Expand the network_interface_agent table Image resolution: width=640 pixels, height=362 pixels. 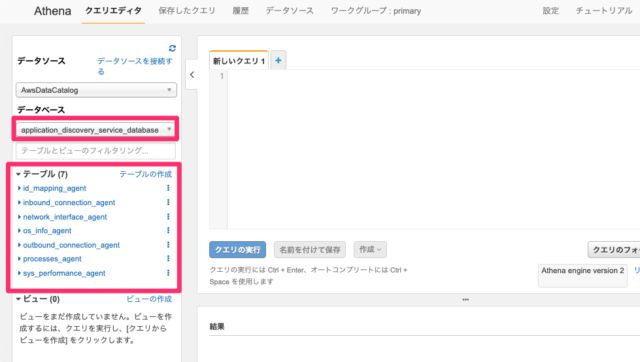[x=19, y=217]
